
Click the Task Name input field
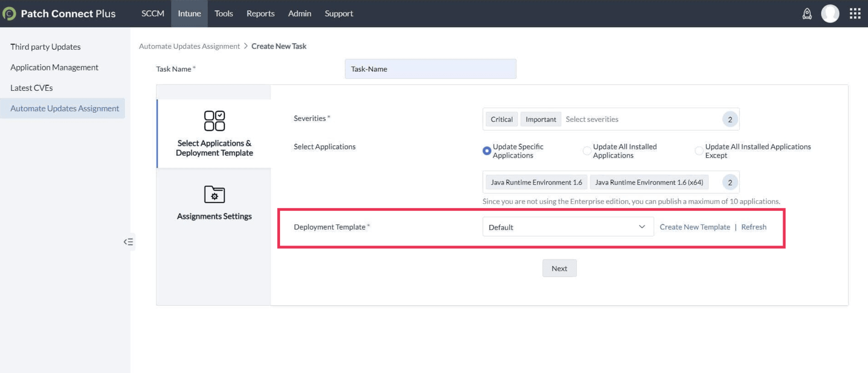coord(430,69)
